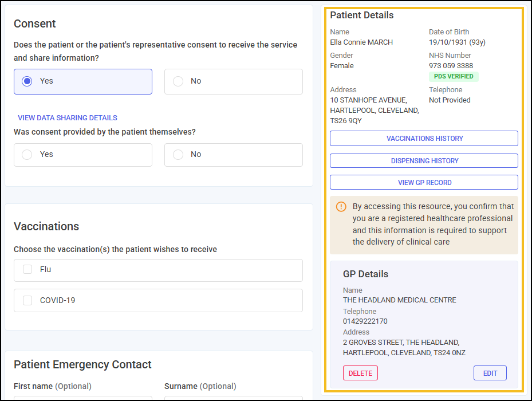Viewport: 532px width, 401px height.
Task: Select No for consent to receive service
Action: (x=178, y=81)
